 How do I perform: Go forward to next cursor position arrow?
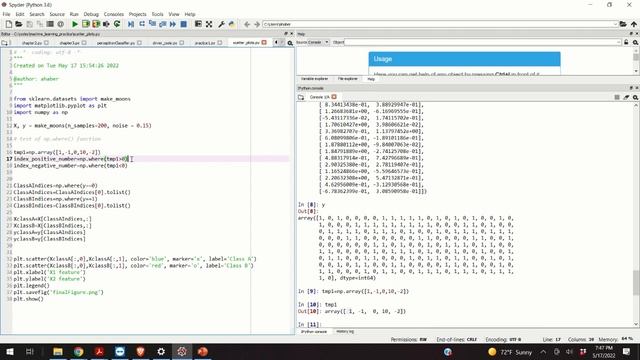point(257,24)
